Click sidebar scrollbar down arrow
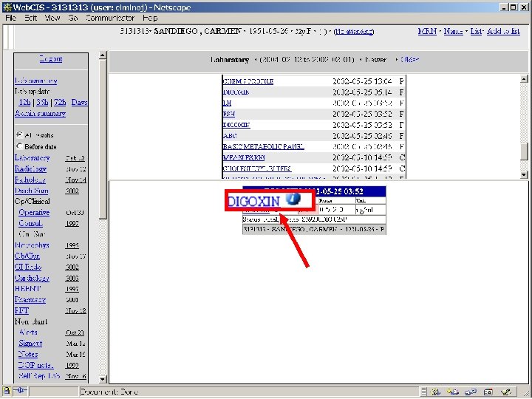Screen dimensions: 532x399 [x=103, y=379]
